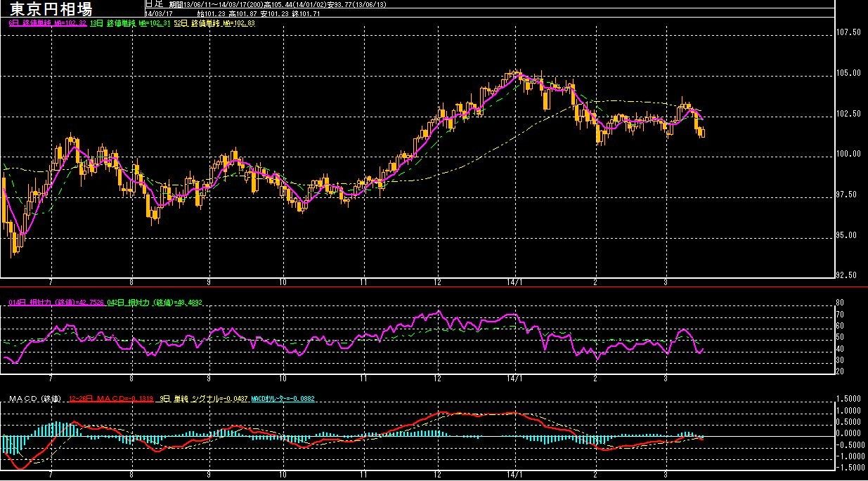
Task: Click the 30 level on RSI axis
Action: tap(839, 361)
